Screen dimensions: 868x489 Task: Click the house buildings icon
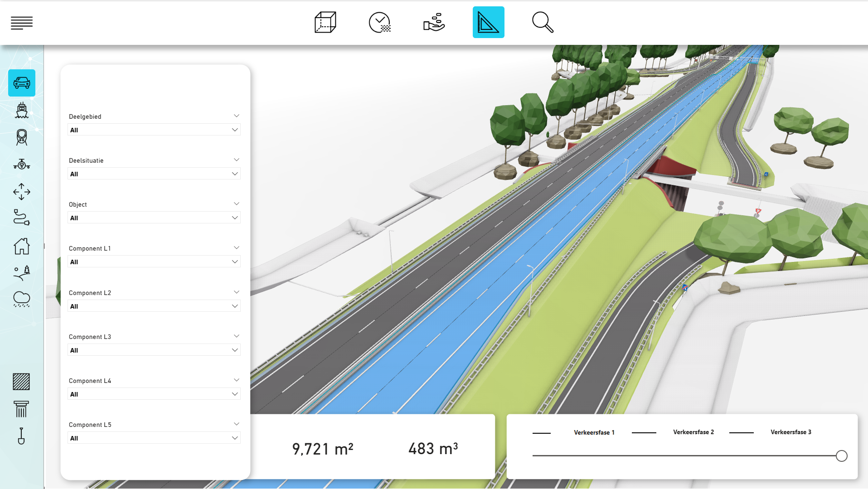click(x=22, y=247)
